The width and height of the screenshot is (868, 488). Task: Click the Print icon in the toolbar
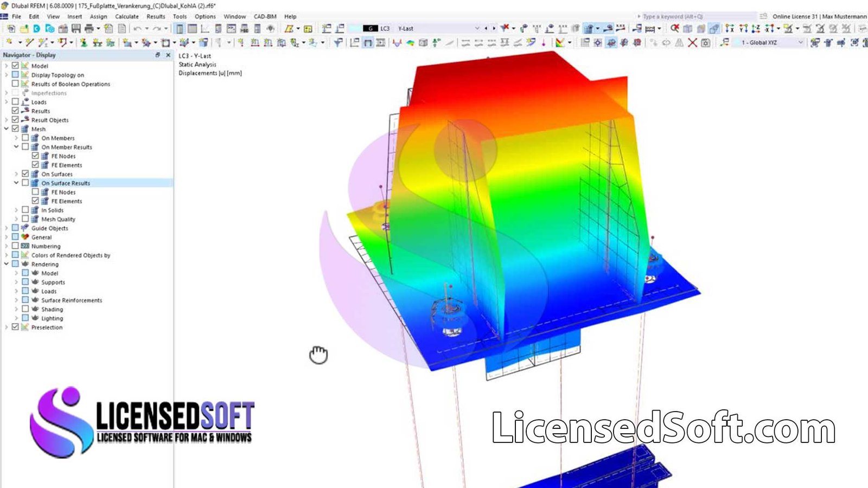pyautogui.click(x=89, y=28)
